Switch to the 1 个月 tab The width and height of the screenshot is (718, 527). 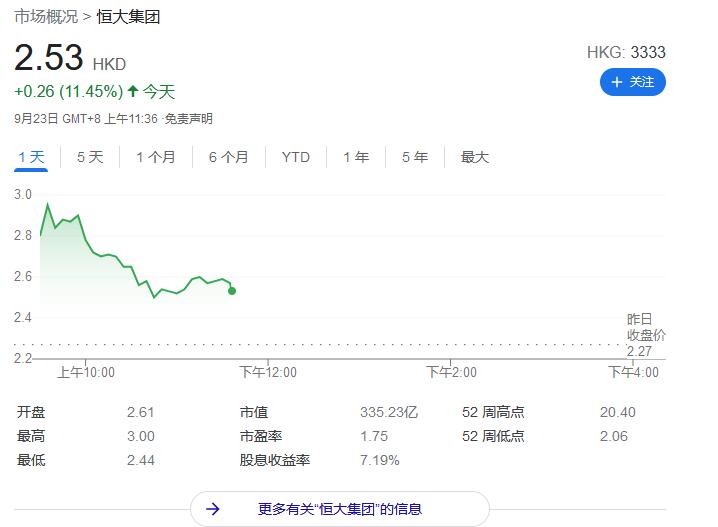pyautogui.click(x=156, y=157)
